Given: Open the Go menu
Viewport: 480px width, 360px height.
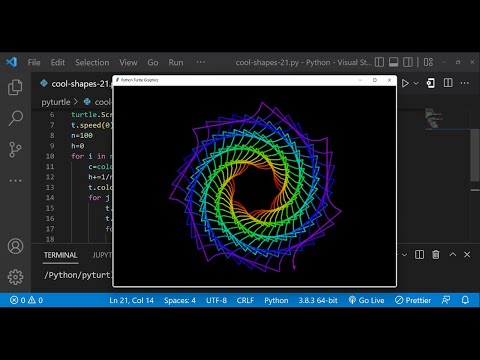Looking at the screenshot, I should point(153,63).
